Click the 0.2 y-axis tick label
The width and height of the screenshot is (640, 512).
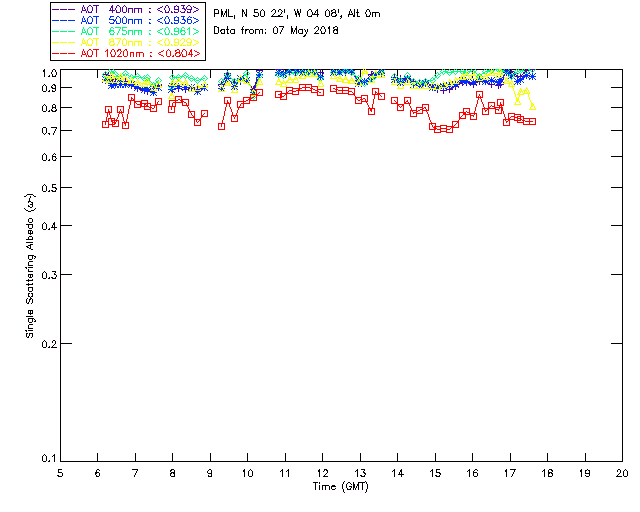[x=49, y=344]
